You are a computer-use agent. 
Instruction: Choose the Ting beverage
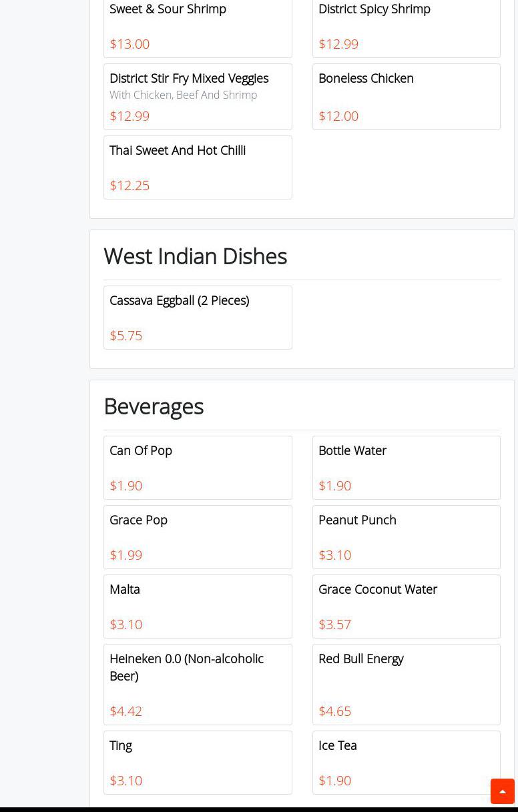198,762
